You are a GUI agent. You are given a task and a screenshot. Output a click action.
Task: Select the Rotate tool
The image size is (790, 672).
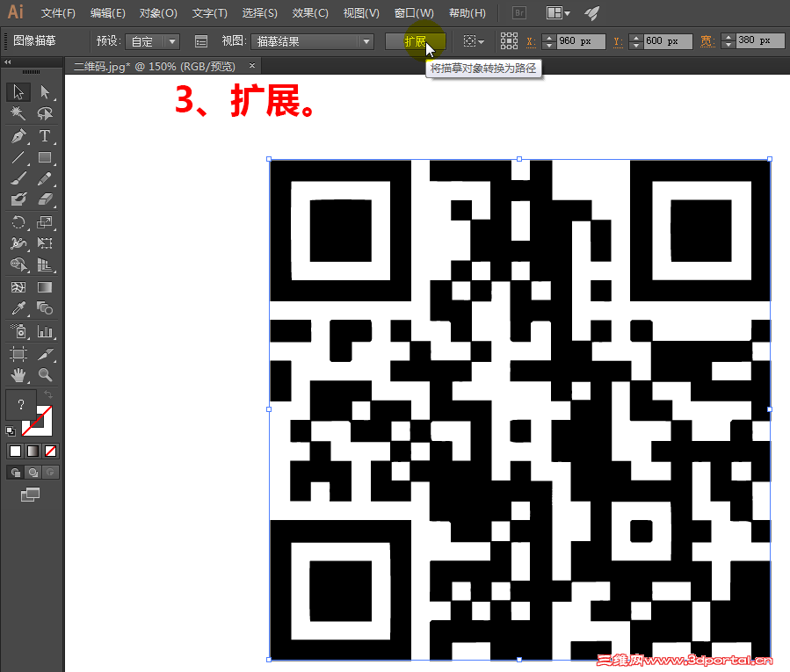click(18, 222)
